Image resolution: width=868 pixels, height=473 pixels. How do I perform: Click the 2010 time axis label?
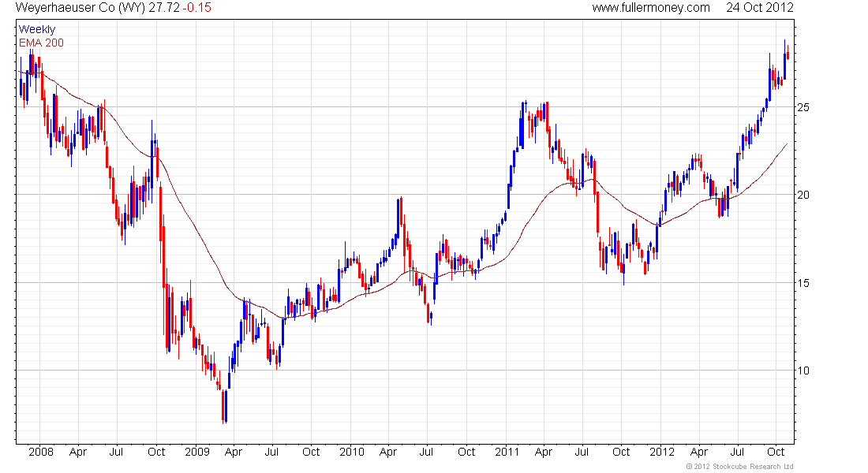(351, 452)
